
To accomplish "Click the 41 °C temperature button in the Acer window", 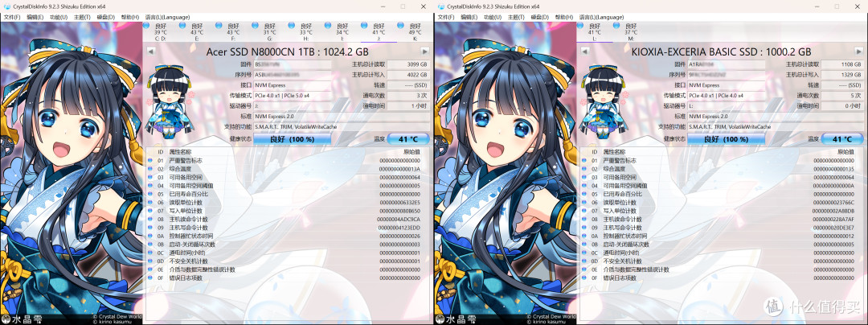I will (x=408, y=139).
